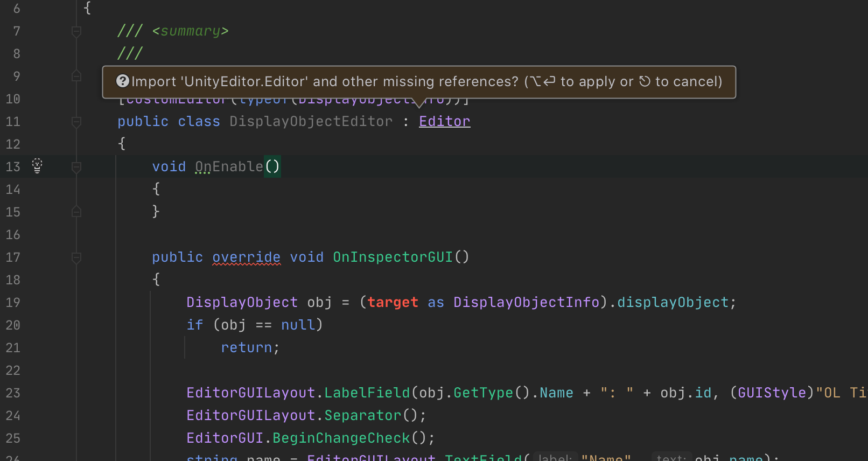
Task: Click line number 13 in the gutter
Action: pyautogui.click(x=13, y=167)
